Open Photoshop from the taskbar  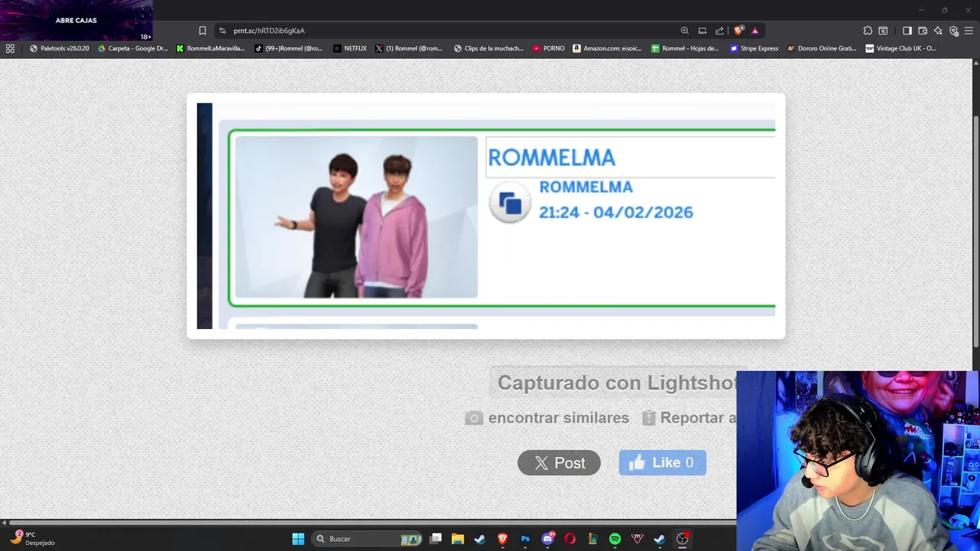point(525,539)
